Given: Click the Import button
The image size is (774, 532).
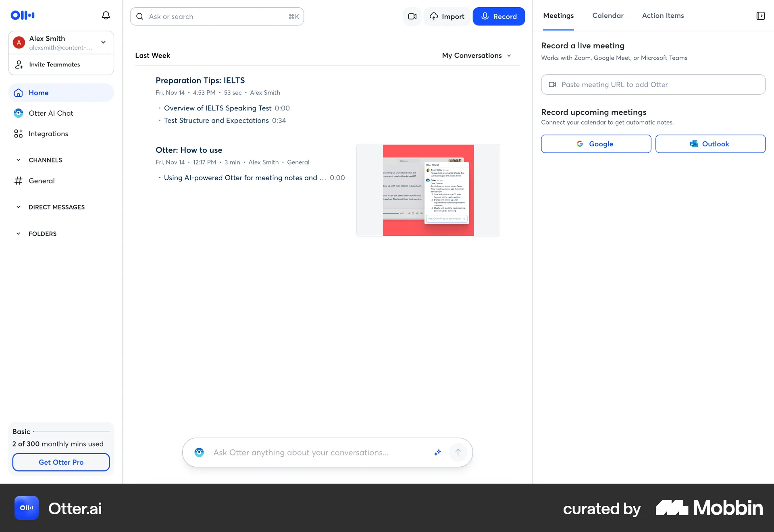Looking at the screenshot, I should (447, 17).
